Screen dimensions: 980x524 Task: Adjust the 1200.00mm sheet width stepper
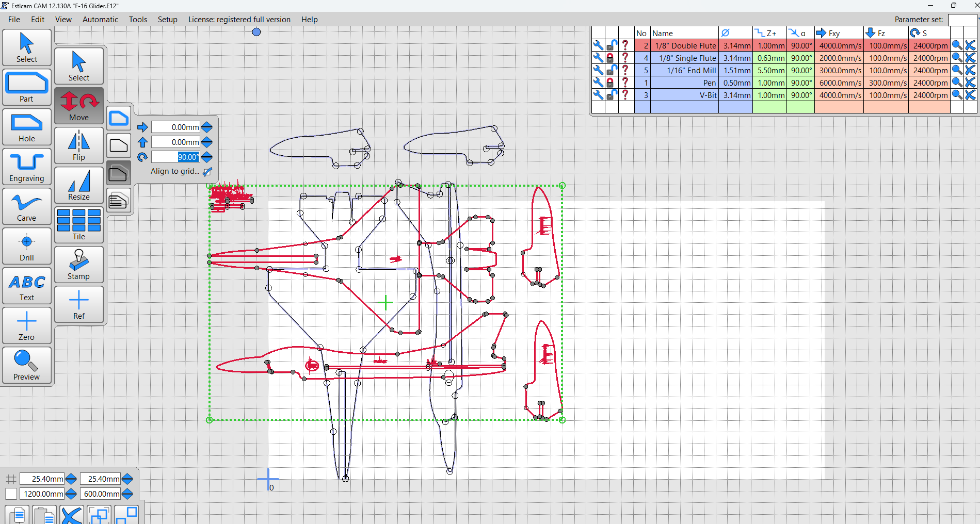pos(71,494)
